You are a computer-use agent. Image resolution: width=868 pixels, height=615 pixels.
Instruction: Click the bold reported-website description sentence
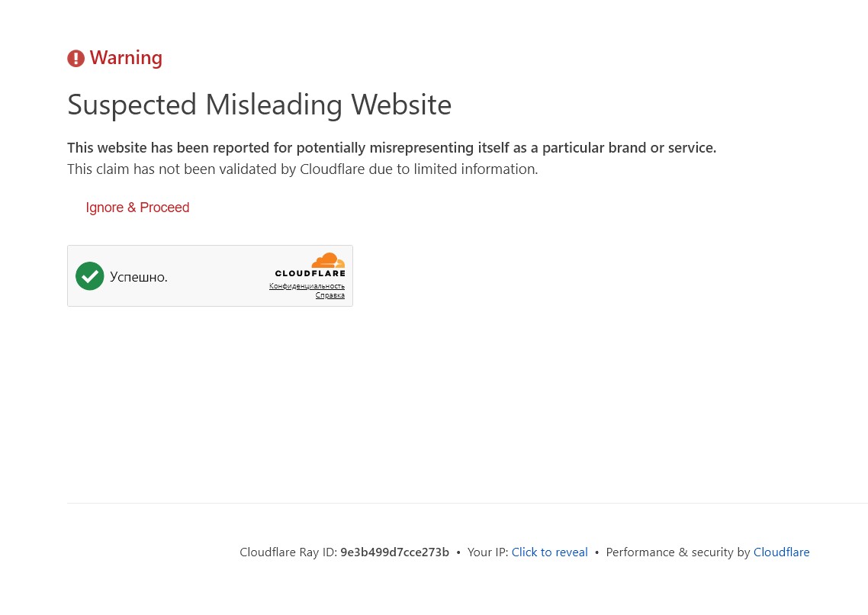(391, 148)
